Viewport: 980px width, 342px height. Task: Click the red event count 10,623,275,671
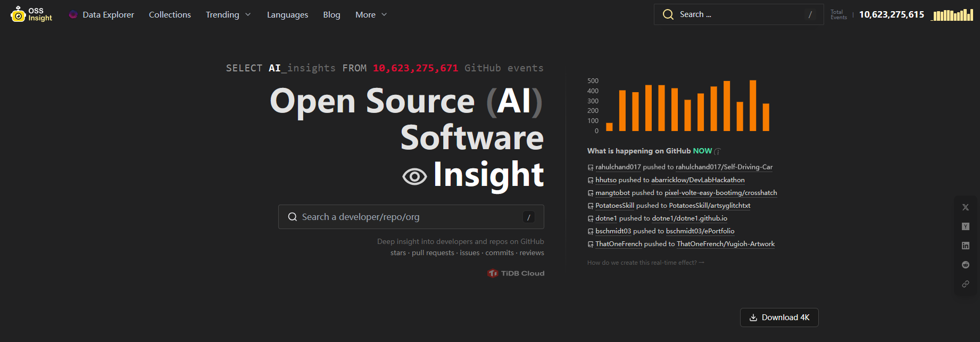click(x=416, y=68)
